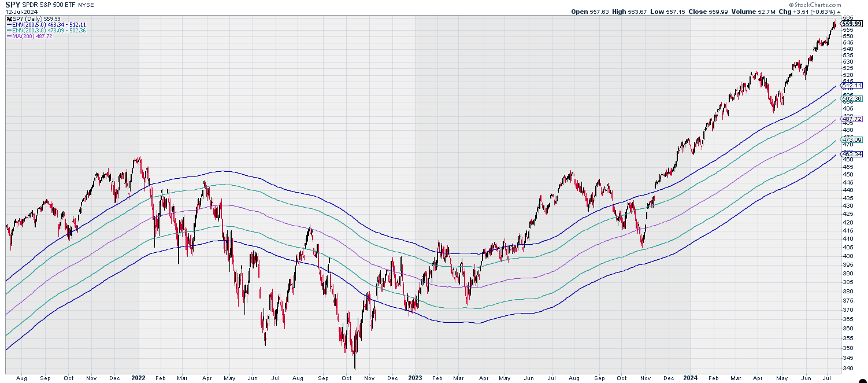This screenshot has width=868, height=383.
Task: Click the boxed last-price tag 559.99 on axis
Action: click(852, 24)
